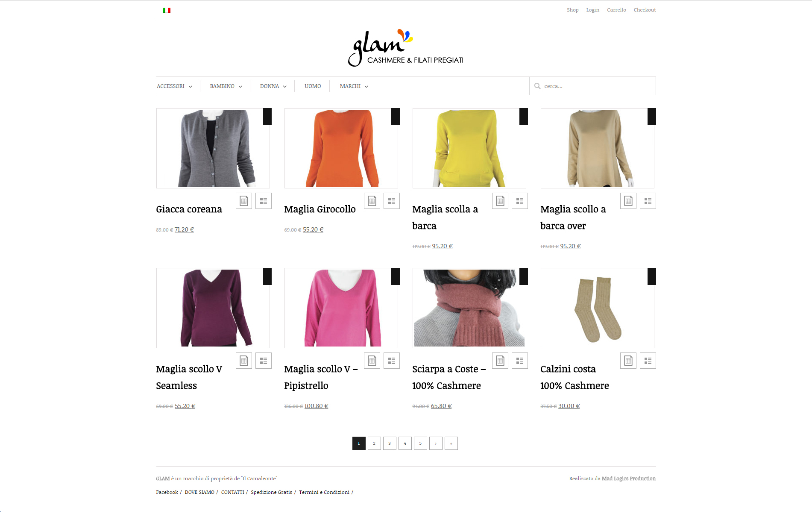Open the UOMO menu item
This screenshot has height=514, width=812.
pos(313,86)
